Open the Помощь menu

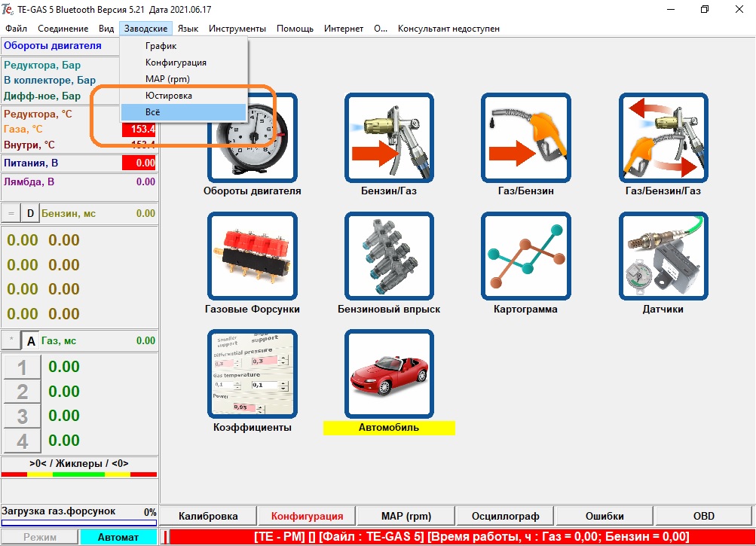[295, 29]
